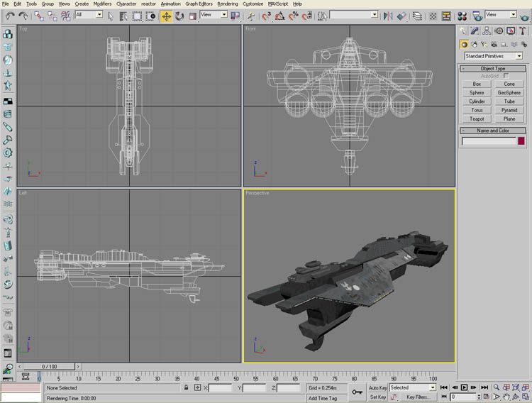Screen dimensions: 532x403
Task: Collapse the Object Type rollout
Action: (494, 68)
